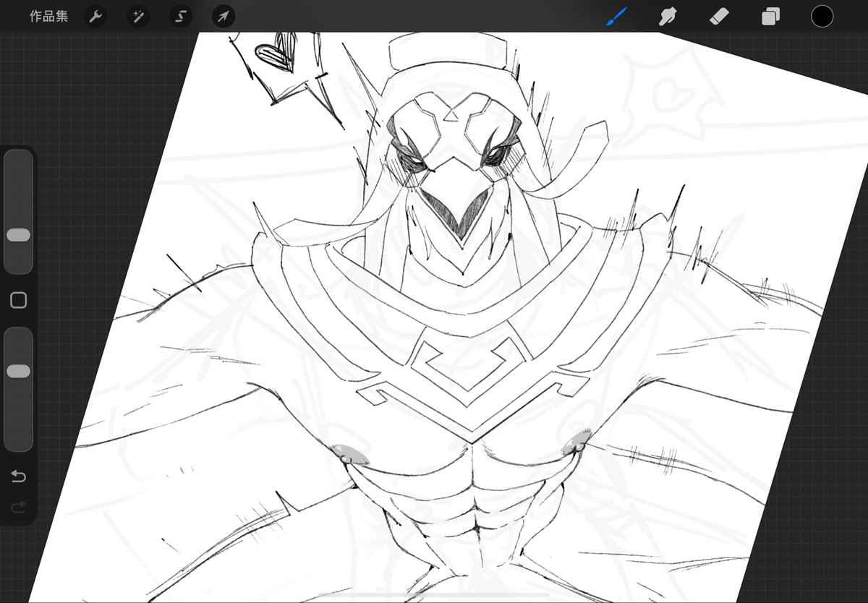Redo the last undone stroke
Viewport: 868px width, 603px height.
[x=19, y=507]
